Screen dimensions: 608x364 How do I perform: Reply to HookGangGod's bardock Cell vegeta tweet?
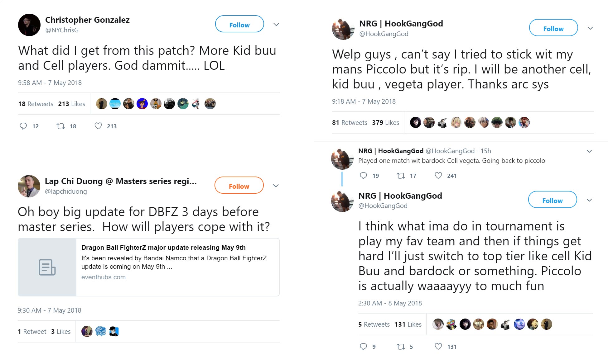[x=364, y=176]
